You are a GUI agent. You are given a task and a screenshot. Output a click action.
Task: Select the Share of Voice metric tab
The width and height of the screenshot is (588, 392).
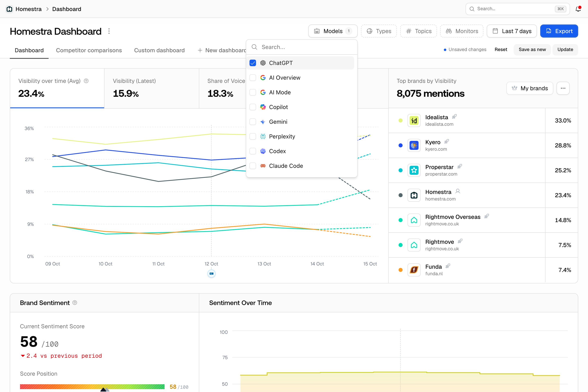(x=223, y=88)
